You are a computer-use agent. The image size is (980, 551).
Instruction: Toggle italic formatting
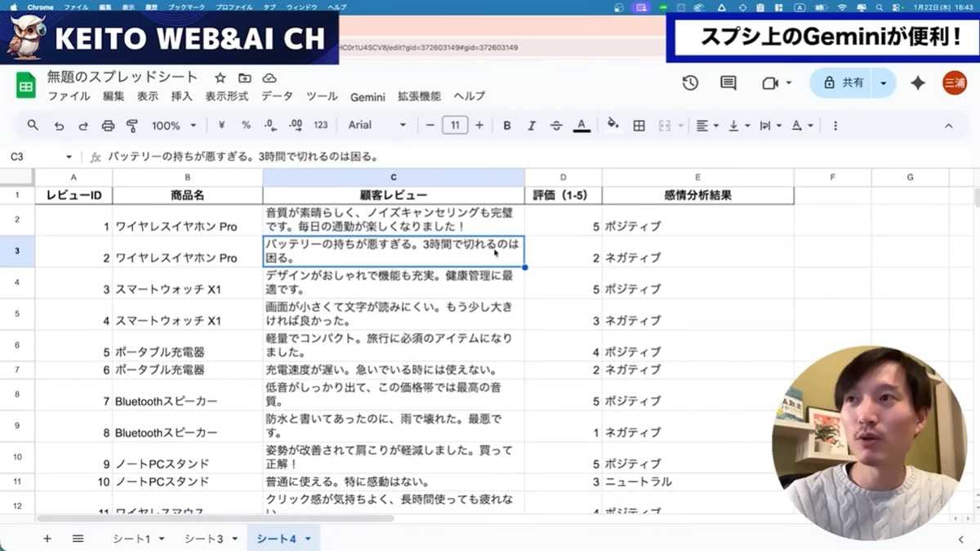click(x=532, y=125)
